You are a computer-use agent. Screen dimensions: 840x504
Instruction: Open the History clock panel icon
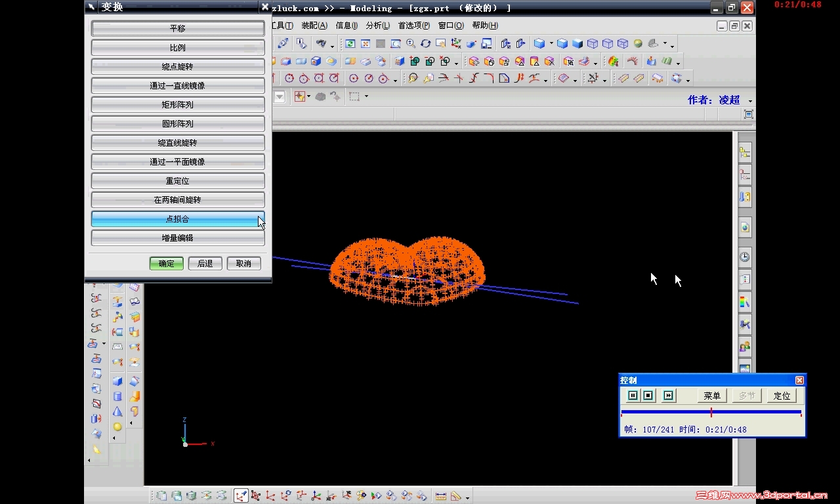click(x=745, y=257)
